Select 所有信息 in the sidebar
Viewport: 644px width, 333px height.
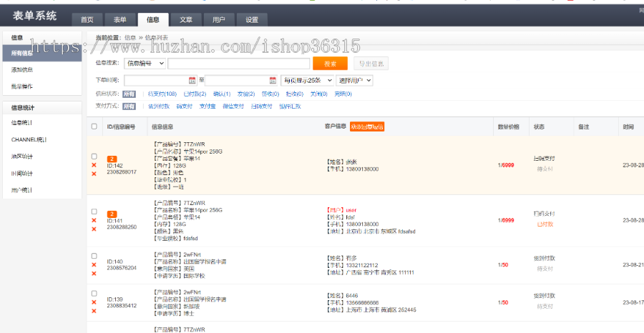pyautogui.click(x=42, y=54)
